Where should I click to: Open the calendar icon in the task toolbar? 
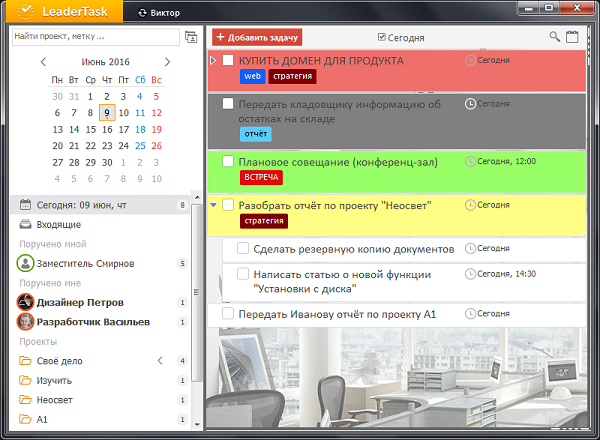[572, 37]
